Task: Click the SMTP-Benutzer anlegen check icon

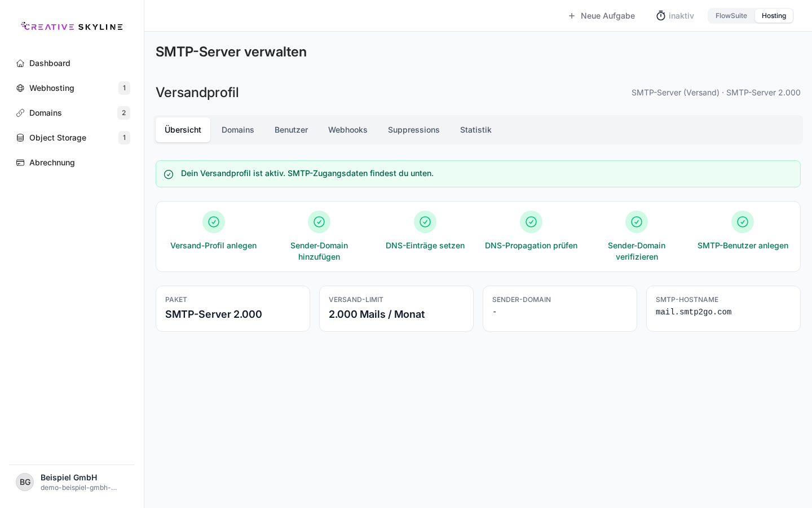Action: [x=743, y=222]
